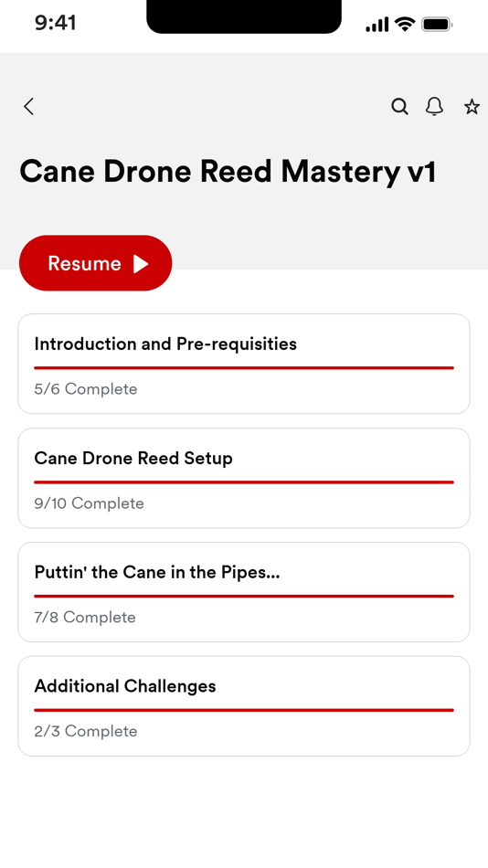Expand the Cane Drone Reed Setup section
Viewport: 488px width, 868px height.
click(x=244, y=478)
